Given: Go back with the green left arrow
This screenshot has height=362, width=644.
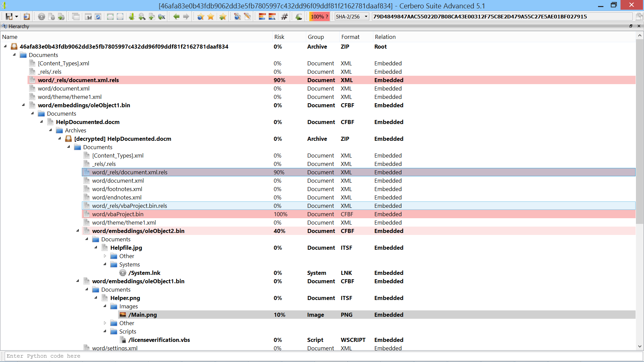Looking at the screenshot, I should pyautogui.click(x=176, y=16).
